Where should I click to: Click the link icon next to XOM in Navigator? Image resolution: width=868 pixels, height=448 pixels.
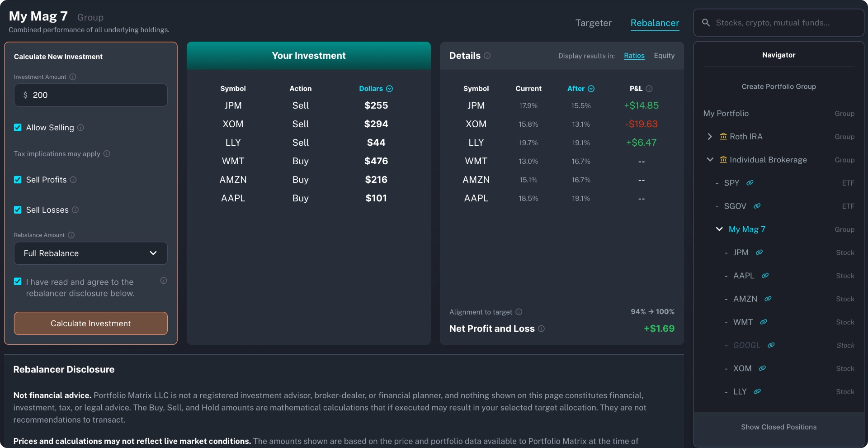(762, 368)
